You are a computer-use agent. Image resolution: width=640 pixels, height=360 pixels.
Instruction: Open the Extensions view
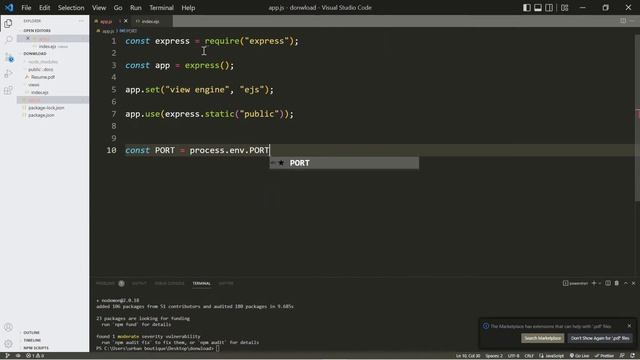pyautogui.click(x=8, y=90)
